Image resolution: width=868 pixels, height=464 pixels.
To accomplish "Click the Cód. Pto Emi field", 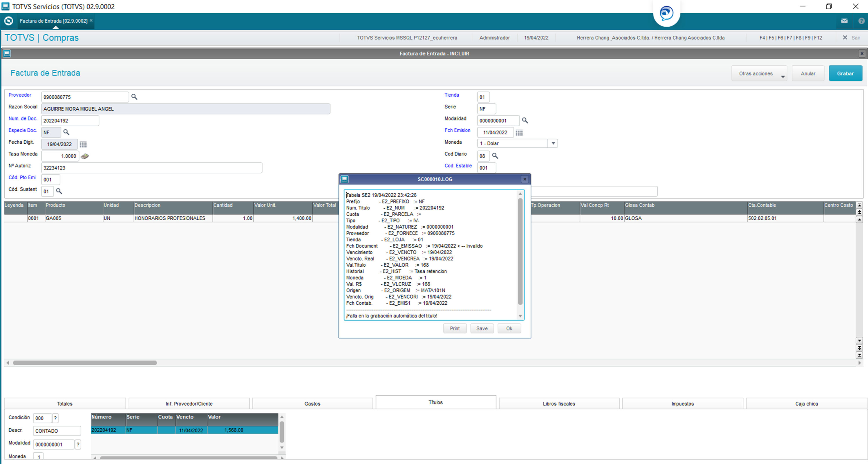I will pos(50,180).
